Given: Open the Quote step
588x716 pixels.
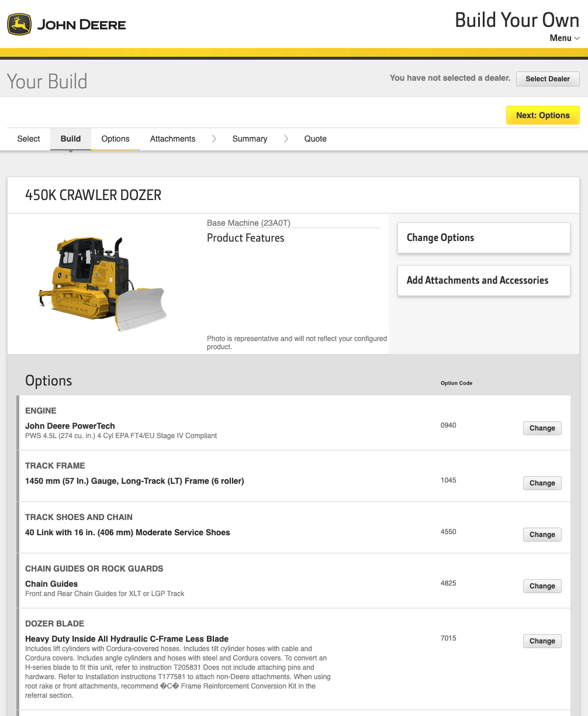Looking at the screenshot, I should pos(315,139).
